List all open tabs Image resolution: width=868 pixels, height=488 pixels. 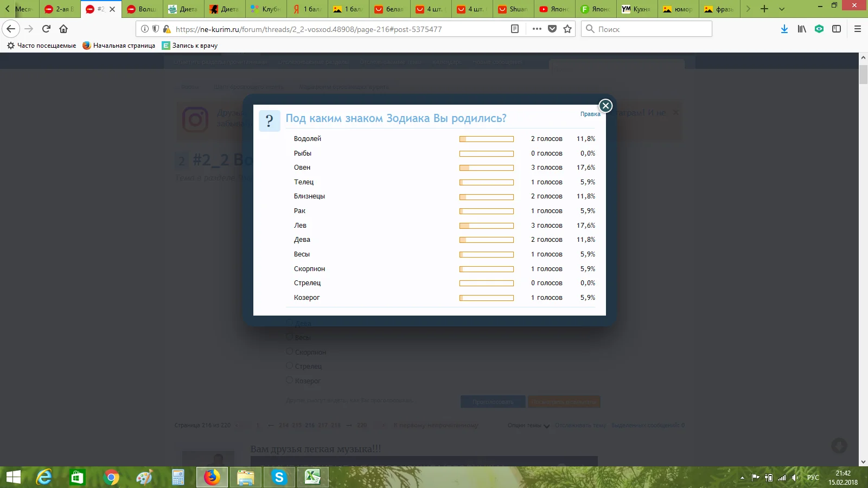(782, 9)
